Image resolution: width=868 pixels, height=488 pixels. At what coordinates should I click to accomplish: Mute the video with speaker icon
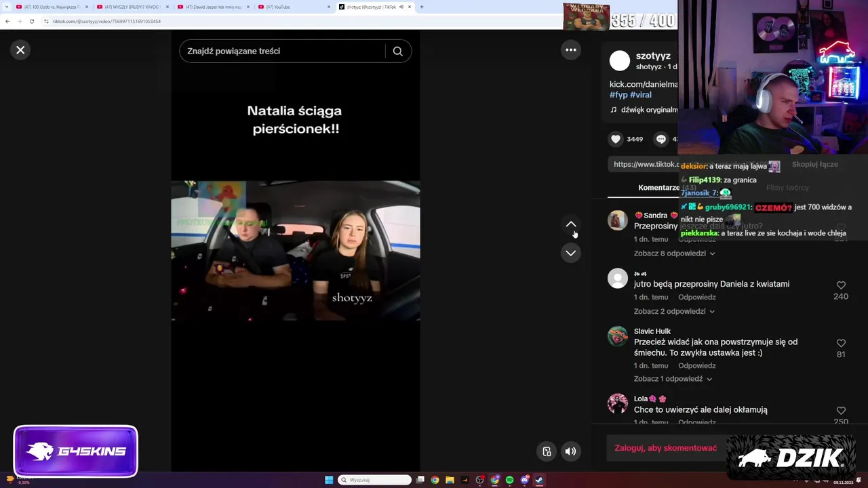[571, 451]
